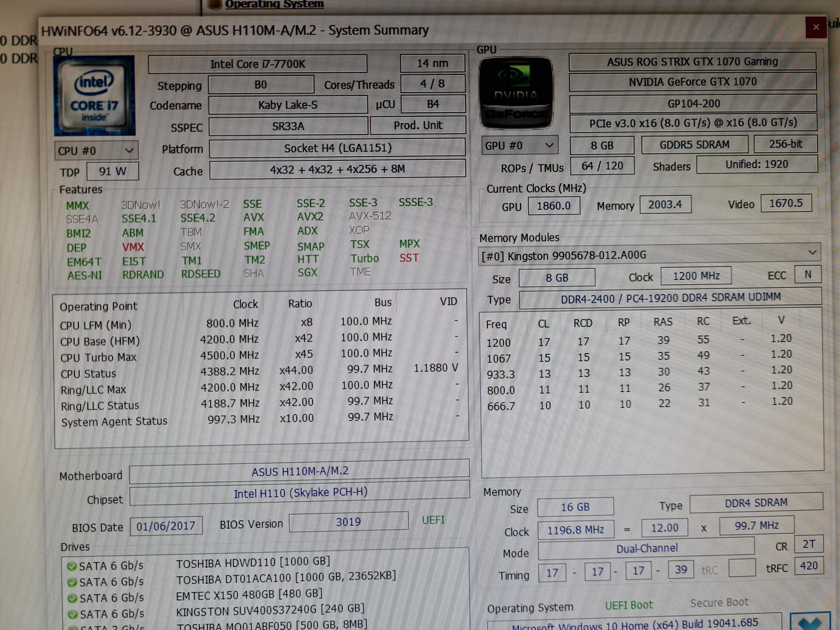Select the Intel Core i7-7700K name field

pyautogui.click(x=257, y=64)
